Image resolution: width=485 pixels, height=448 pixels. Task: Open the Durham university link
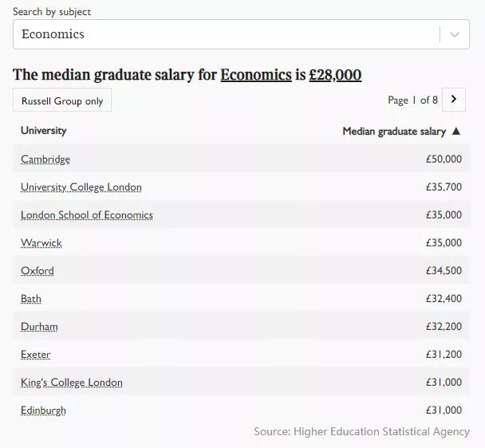pyautogui.click(x=39, y=327)
